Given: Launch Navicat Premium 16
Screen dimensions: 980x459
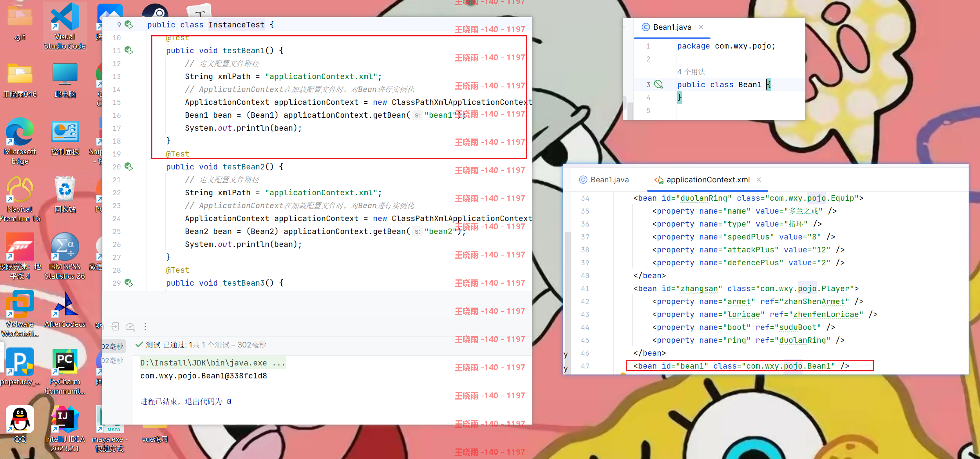Looking at the screenshot, I should click(x=20, y=199).
